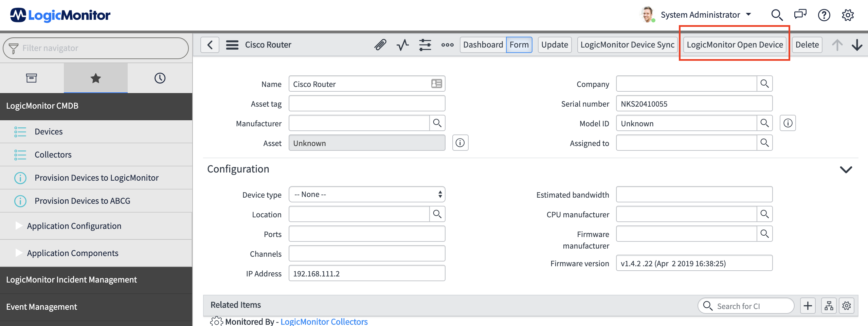Screen dimensions: 868x326
Task: Look up Location with magnifier icon
Action: point(437,214)
